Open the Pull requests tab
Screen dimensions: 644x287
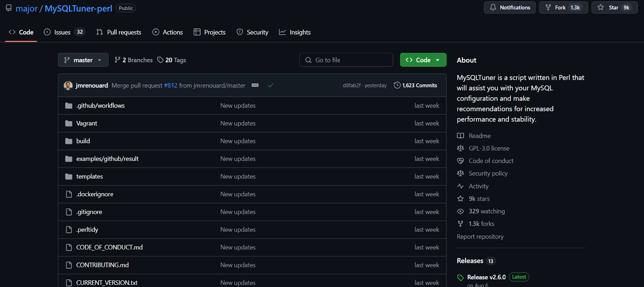point(119,32)
